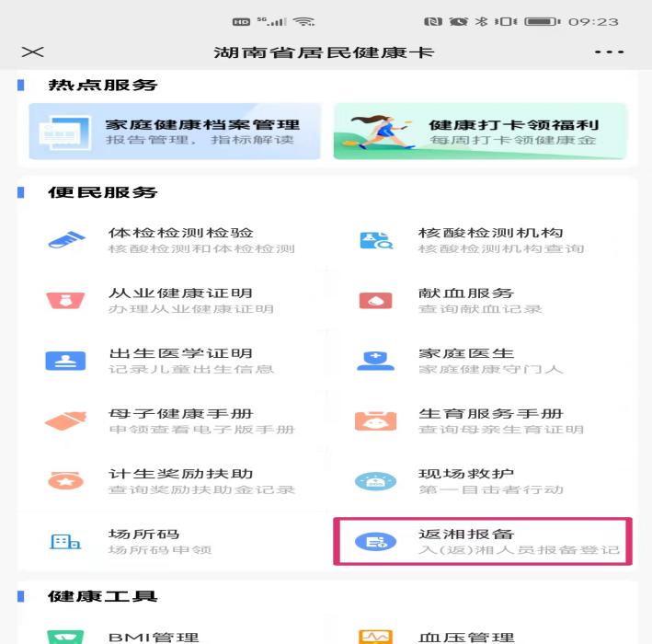Open the building icon for 场所码
The height and width of the screenshot is (644, 652).
pos(65,541)
